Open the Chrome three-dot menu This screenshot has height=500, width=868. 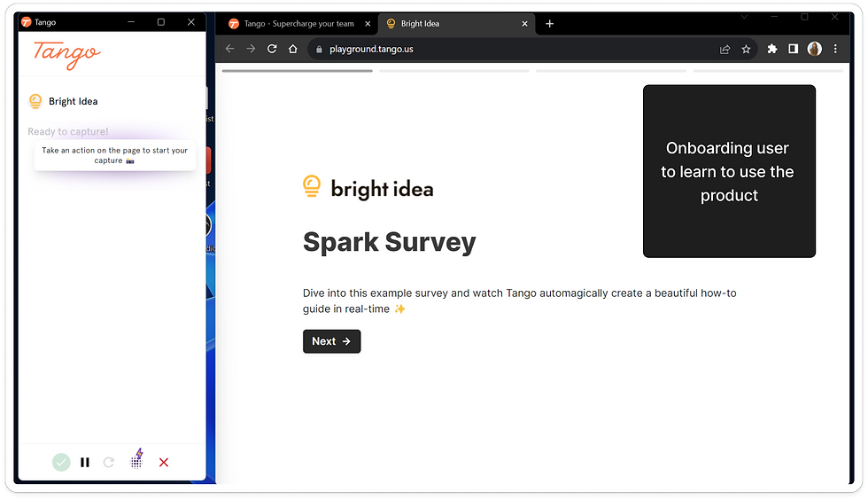coord(835,49)
